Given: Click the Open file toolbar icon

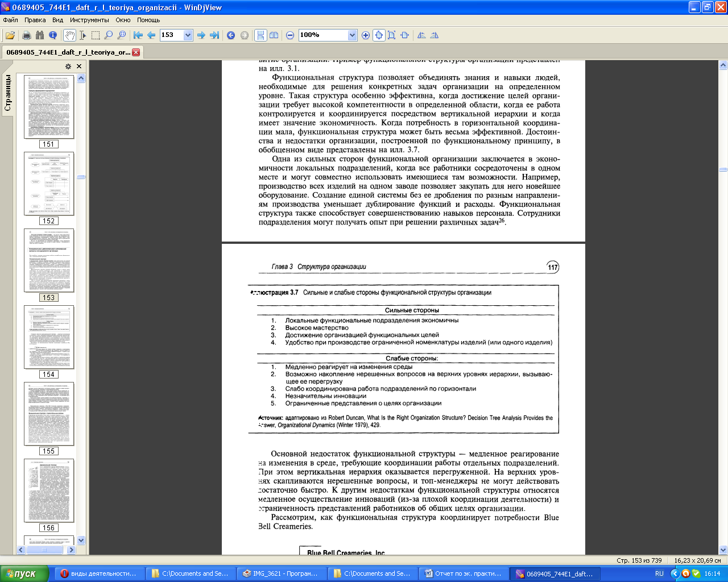Looking at the screenshot, I should (x=10, y=35).
